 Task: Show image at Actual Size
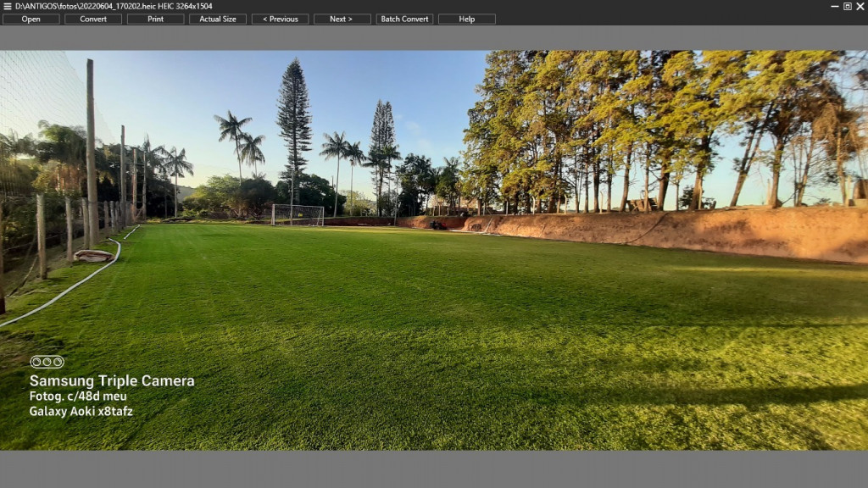coord(218,19)
